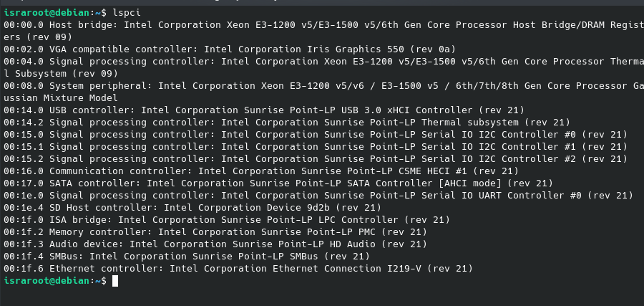This screenshot has width=644, height=306.
Task: Click the I2C Controller #1 line
Action: tap(316, 146)
